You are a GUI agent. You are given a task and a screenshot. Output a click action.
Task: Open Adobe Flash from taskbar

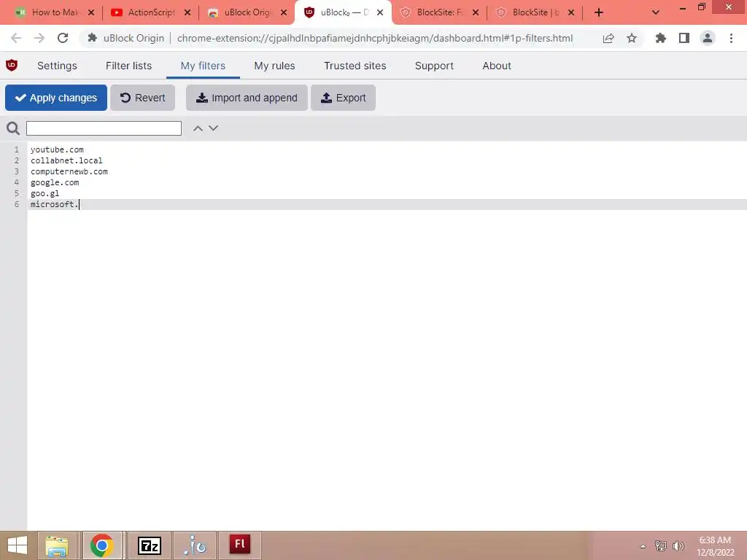239,544
